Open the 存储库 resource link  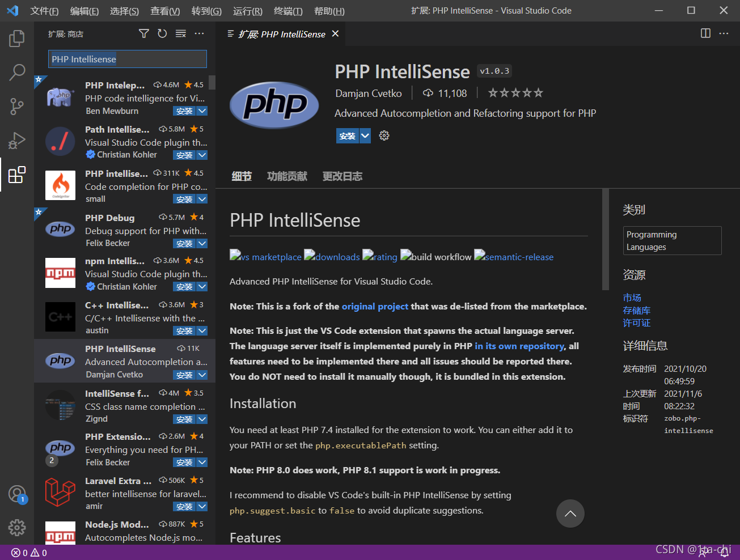pyautogui.click(x=636, y=310)
